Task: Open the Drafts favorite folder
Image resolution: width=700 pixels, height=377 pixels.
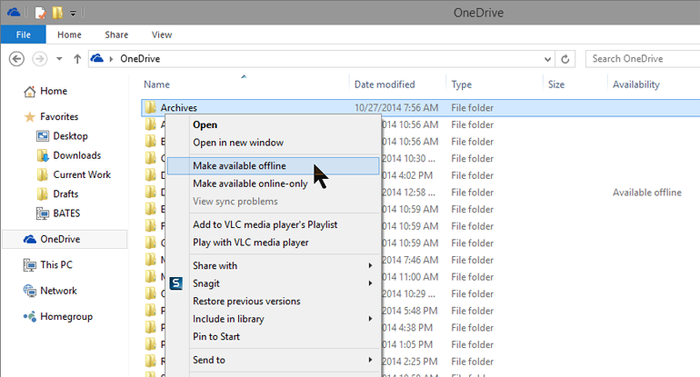Action: point(65,194)
